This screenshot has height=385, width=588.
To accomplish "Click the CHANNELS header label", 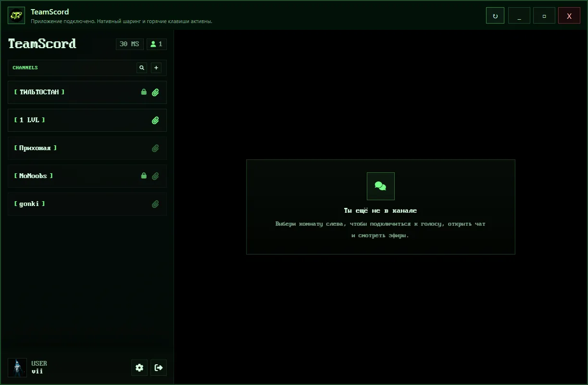I will pos(25,68).
